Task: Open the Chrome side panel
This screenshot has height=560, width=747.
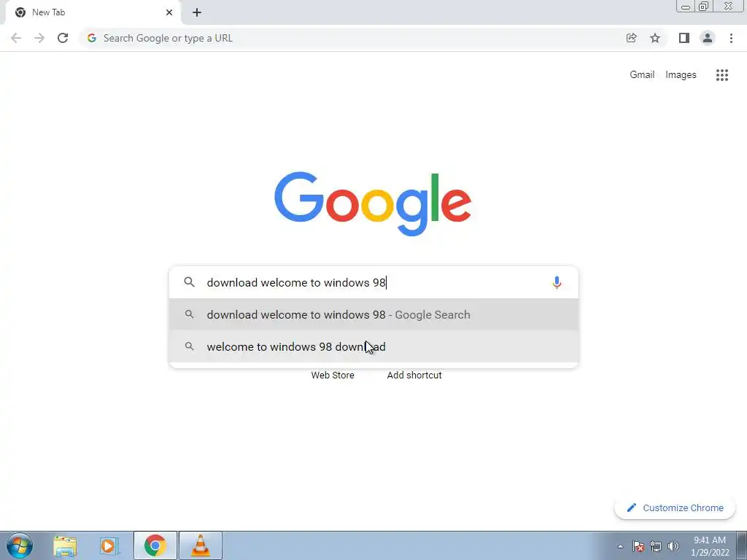Action: [684, 38]
